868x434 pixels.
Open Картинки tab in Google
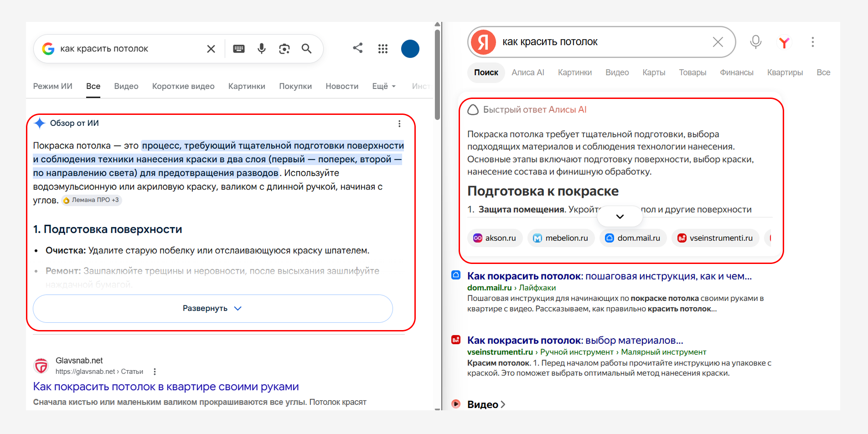pos(247,86)
